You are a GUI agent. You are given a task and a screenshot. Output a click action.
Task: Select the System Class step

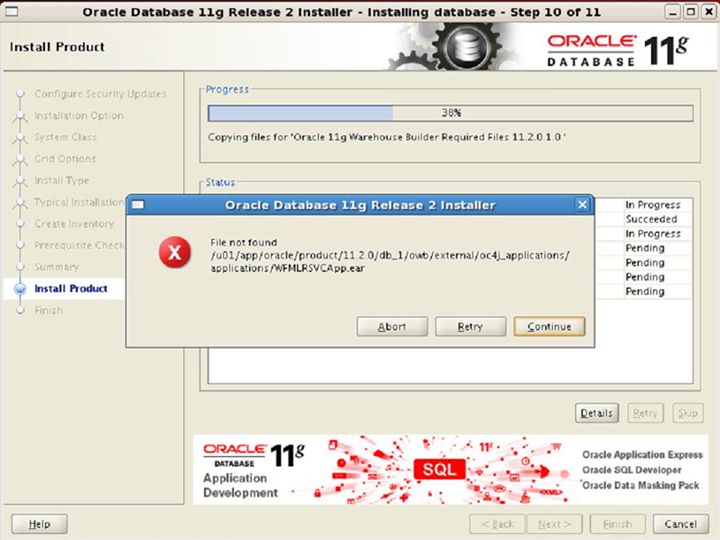tap(66, 137)
